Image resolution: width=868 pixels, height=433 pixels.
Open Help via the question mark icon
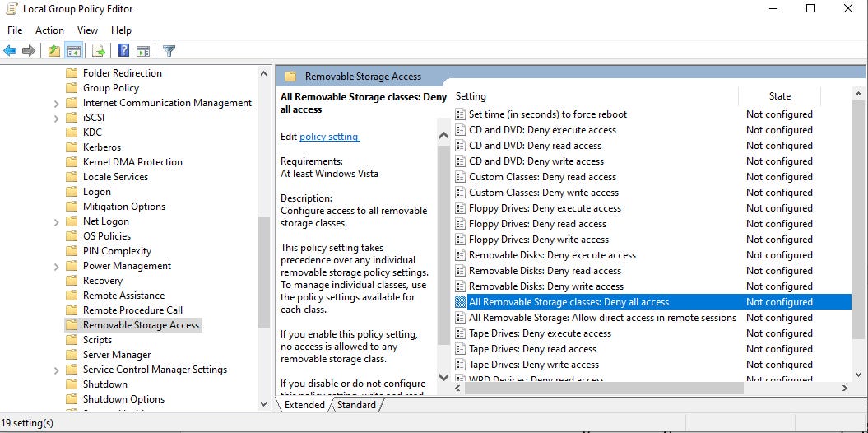123,51
